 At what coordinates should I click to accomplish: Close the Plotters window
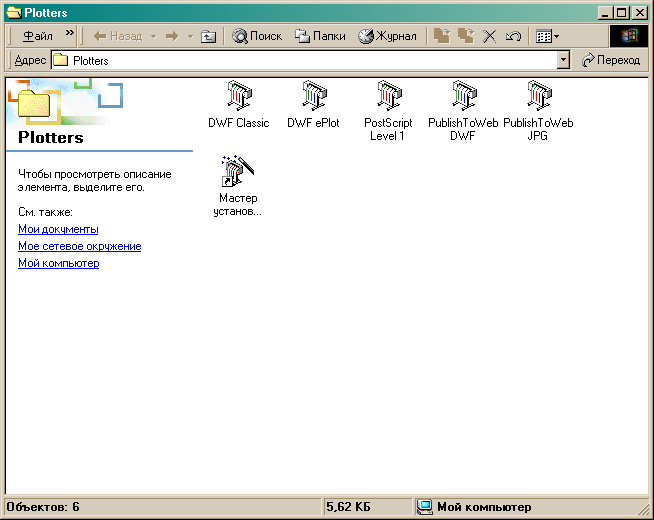640,13
